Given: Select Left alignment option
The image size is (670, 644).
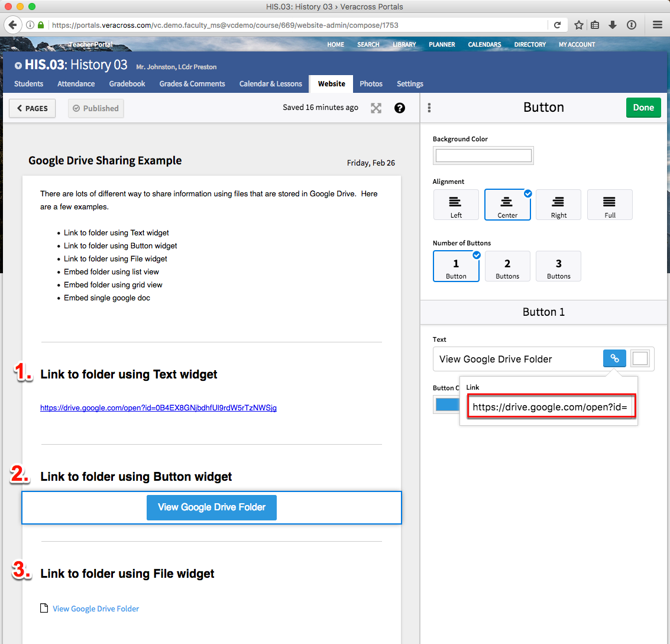Looking at the screenshot, I should point(456,205).
